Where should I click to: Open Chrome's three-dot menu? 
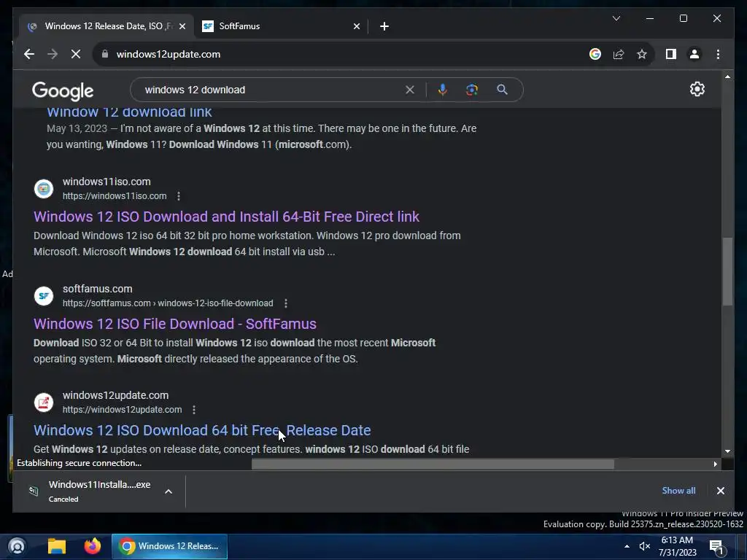click(x=718, y=54)
